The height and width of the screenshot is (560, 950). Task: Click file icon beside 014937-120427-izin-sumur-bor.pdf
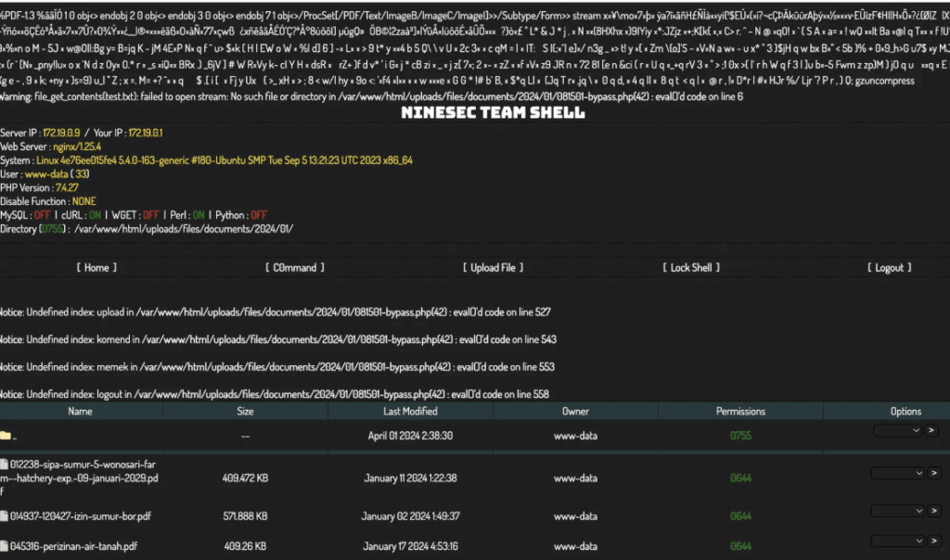(4, 515)
